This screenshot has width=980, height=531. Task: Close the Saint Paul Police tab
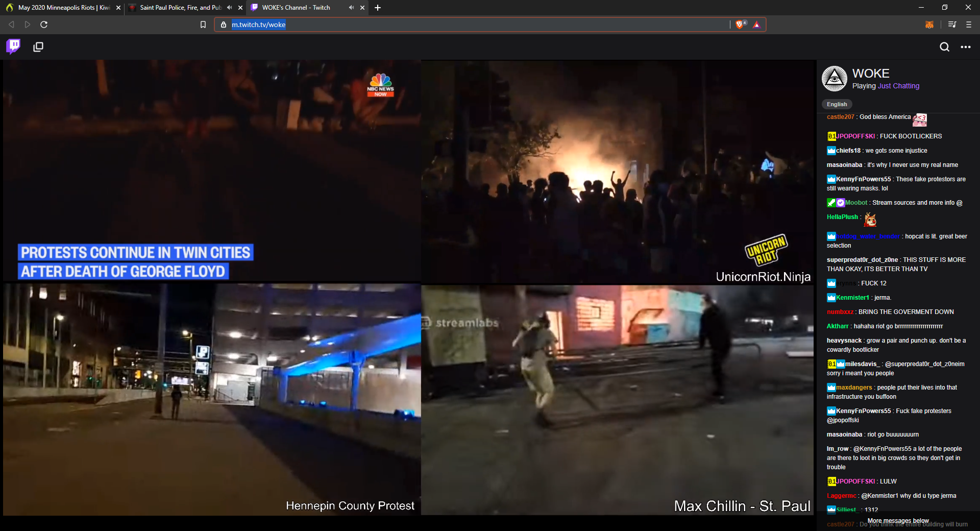click(240, 8)
